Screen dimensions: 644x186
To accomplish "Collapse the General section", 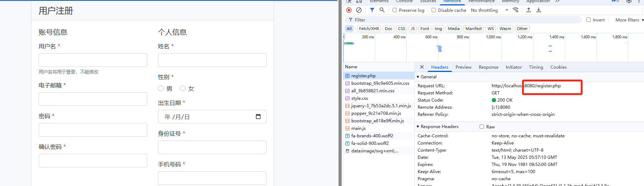I will coord(427,77).
